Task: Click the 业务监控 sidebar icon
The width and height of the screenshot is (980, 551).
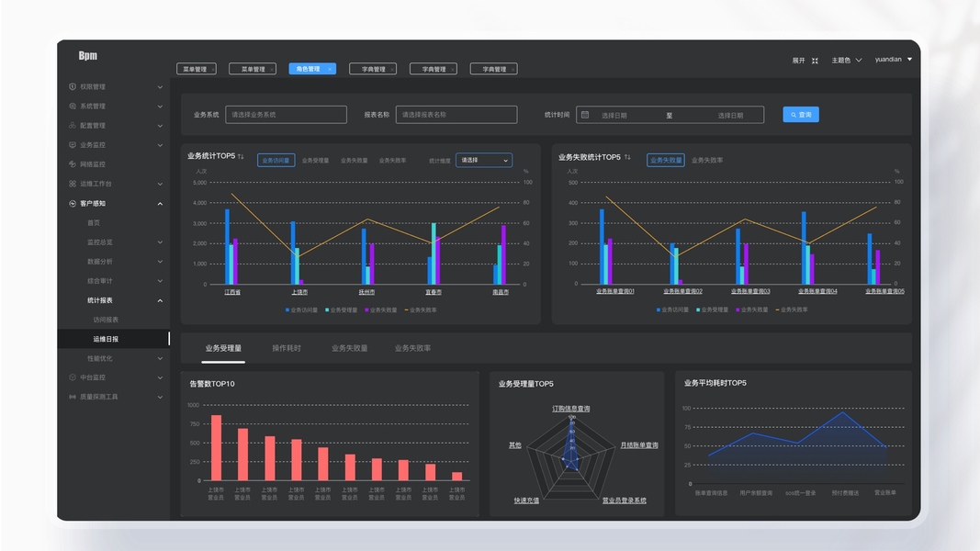Action: coord(73,145)
